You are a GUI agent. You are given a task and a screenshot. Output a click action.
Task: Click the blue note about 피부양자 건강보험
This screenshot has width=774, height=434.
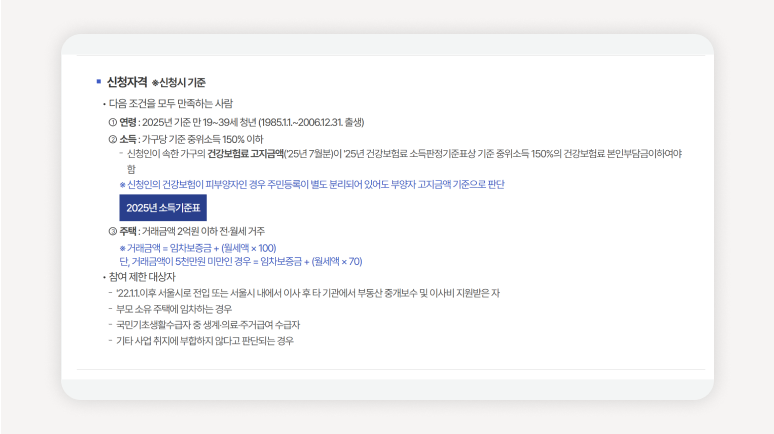(312, 185)
